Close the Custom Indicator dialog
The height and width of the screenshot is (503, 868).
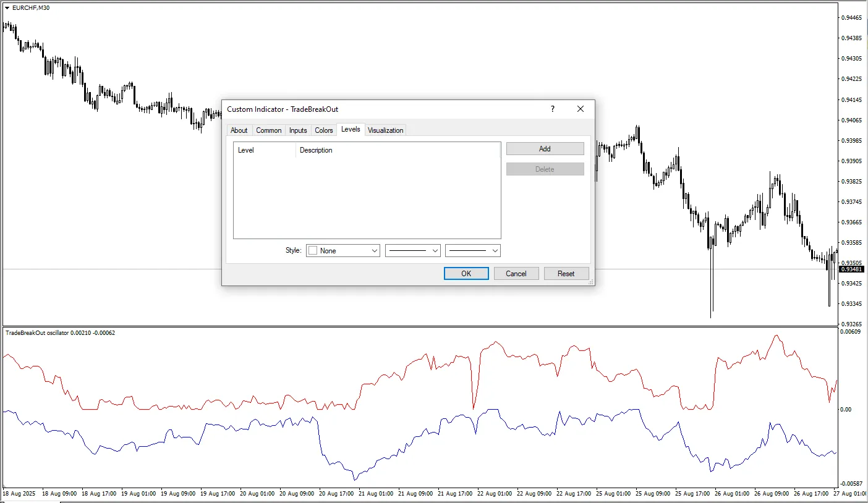[580, 109]
